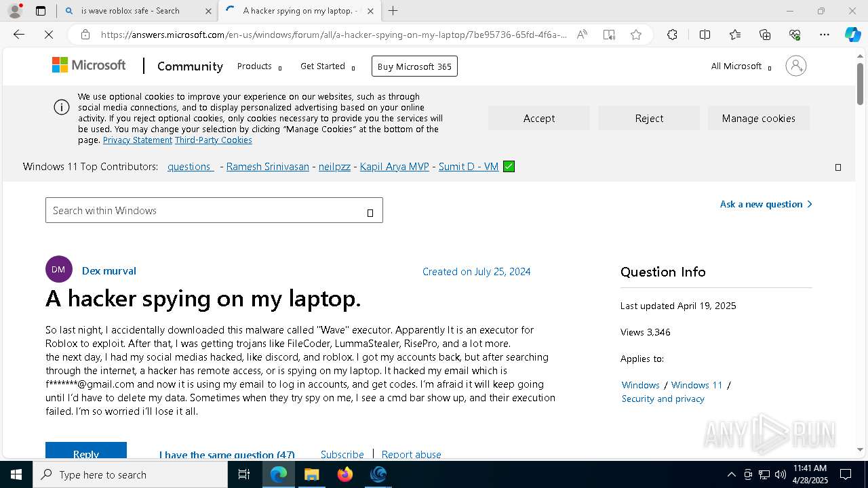868x488 pixels.
Task: View site information lock icon
Action: [x=85, y=35]
